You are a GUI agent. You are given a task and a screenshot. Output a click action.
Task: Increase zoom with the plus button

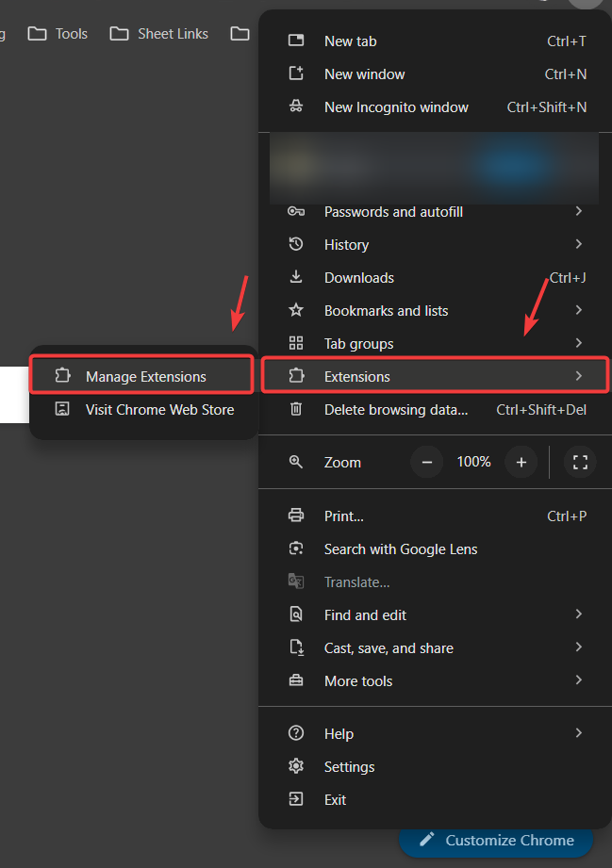tap(521, 462)
